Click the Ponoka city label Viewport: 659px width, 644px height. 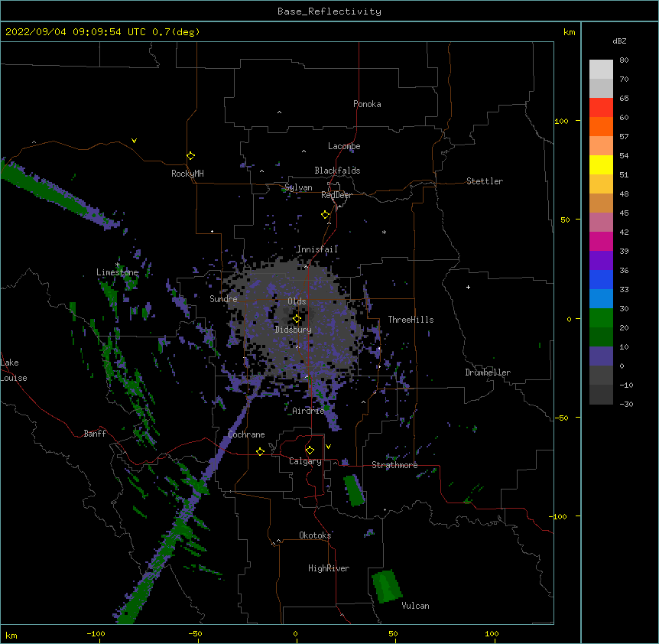[x=367, y=104]
